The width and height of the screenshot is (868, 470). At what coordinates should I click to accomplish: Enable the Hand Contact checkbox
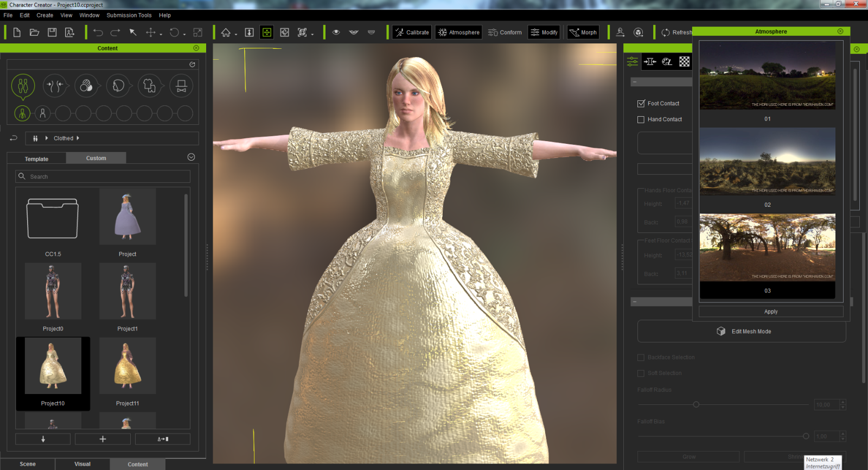point(641,119)
